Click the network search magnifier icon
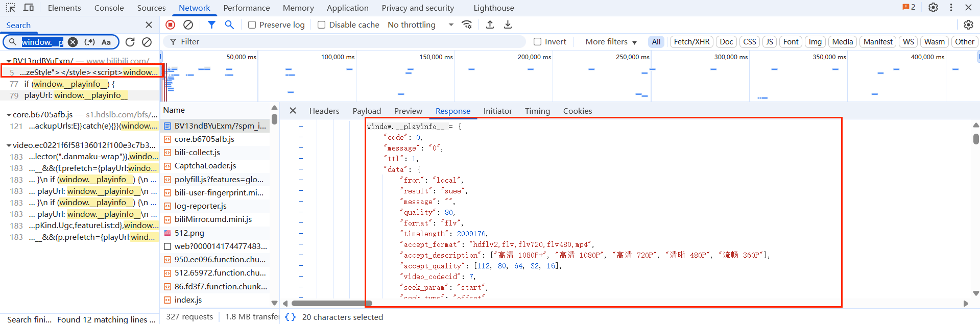The width and height of the screenshot is (980, 324). pyautogui.click(x=229, y=24)
